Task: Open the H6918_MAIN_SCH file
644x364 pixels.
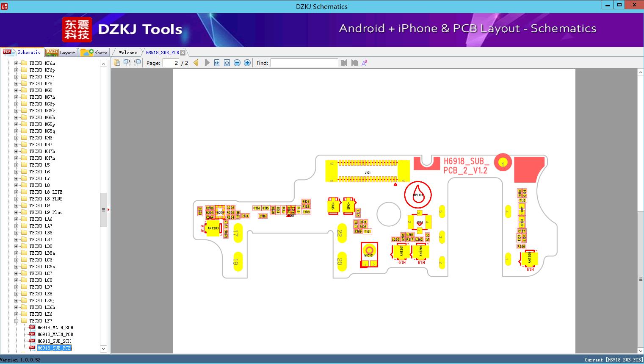Action: 55,328
